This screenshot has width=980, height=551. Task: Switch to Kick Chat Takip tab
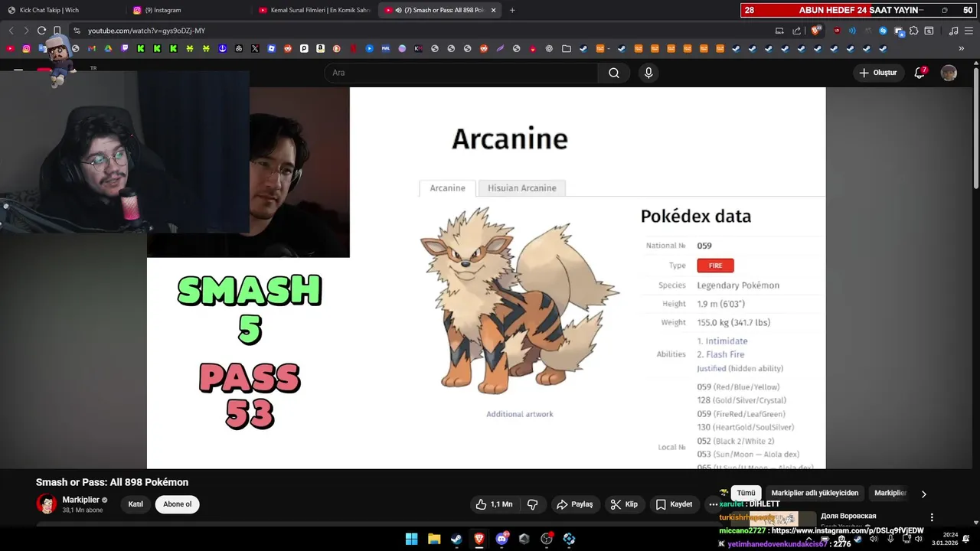63,10
